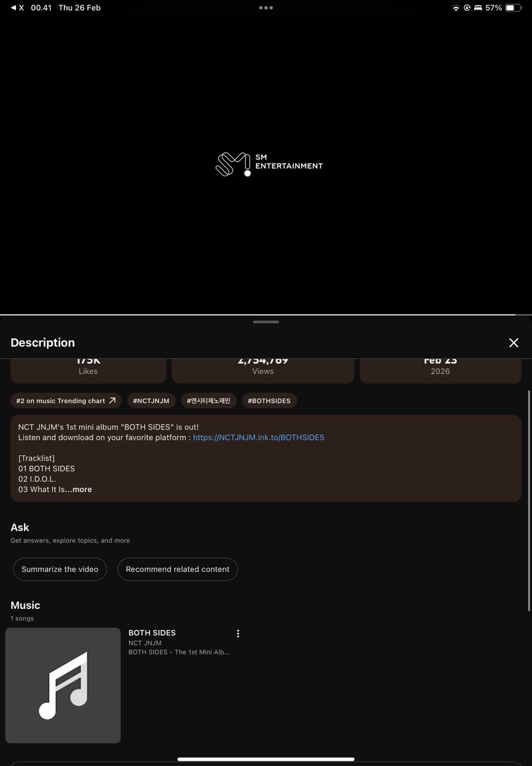Expand the description with ...more
The image size is (532, 766).
tap(79, 490)
